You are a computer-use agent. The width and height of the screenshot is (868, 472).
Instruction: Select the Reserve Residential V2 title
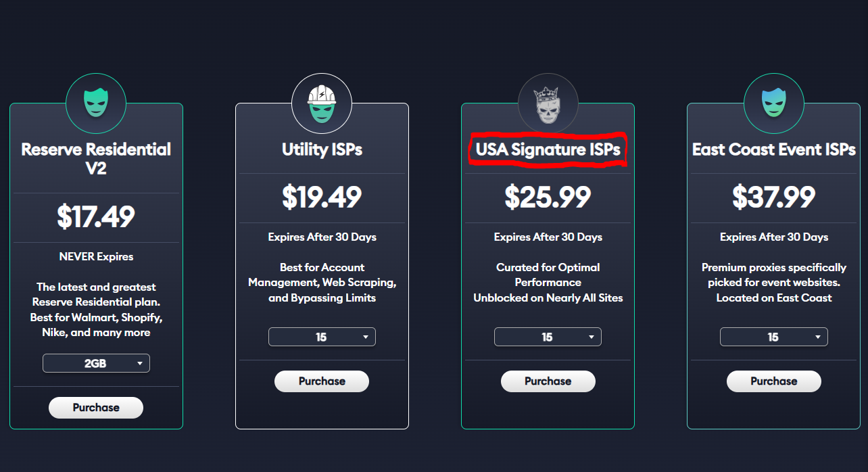96,159
